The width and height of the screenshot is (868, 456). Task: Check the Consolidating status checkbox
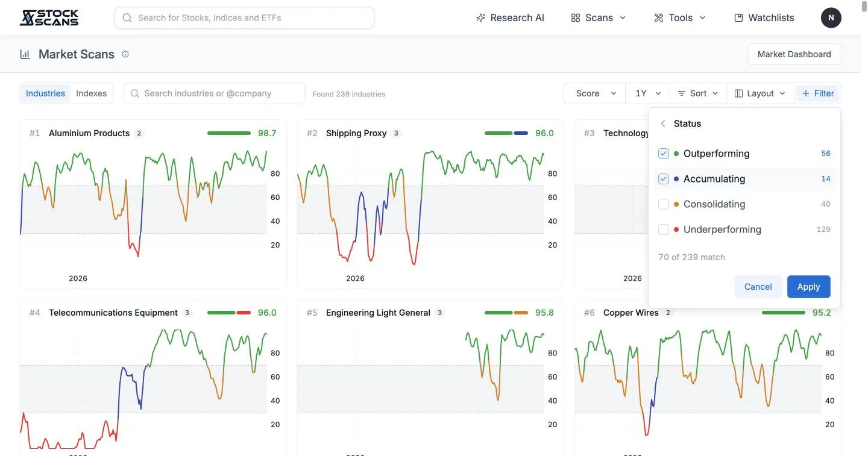pyautogui.click(x=664, y=204)
